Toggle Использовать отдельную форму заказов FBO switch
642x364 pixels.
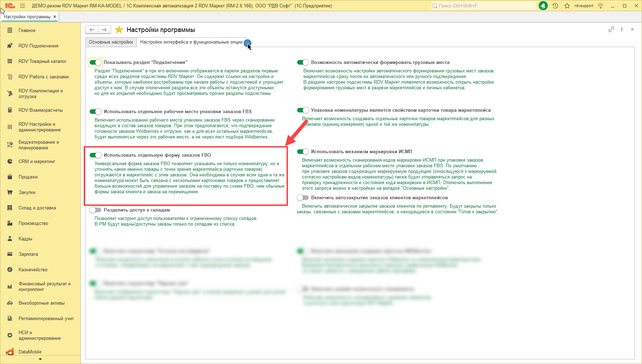pyautogui.click(x=95, y=155)
